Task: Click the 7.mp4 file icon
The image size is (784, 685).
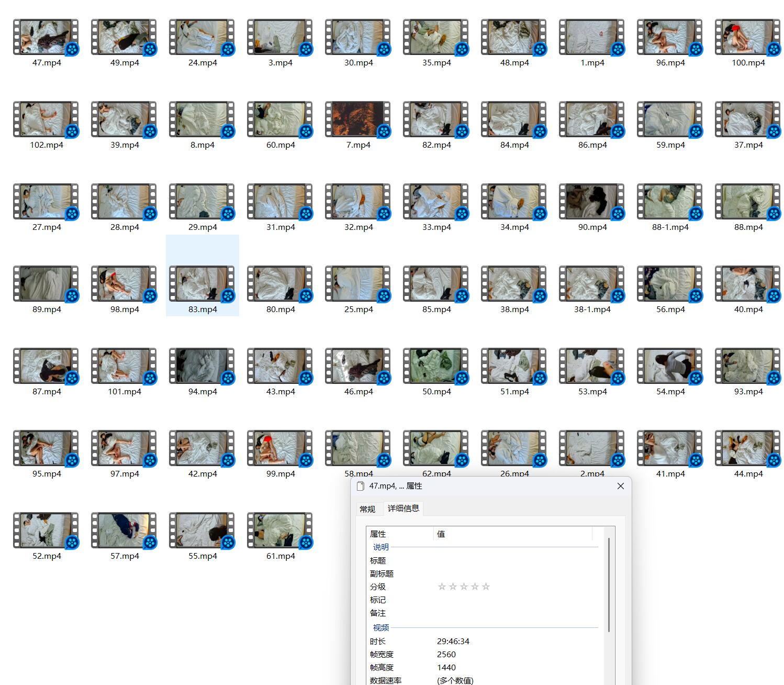Action: tap(357, 119)
